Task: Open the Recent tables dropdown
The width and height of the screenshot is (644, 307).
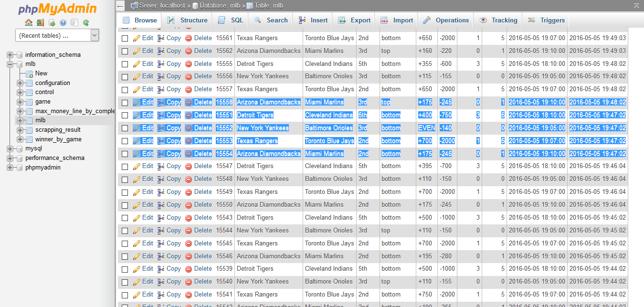Action: pyautogui.click(x=57, y=35)
